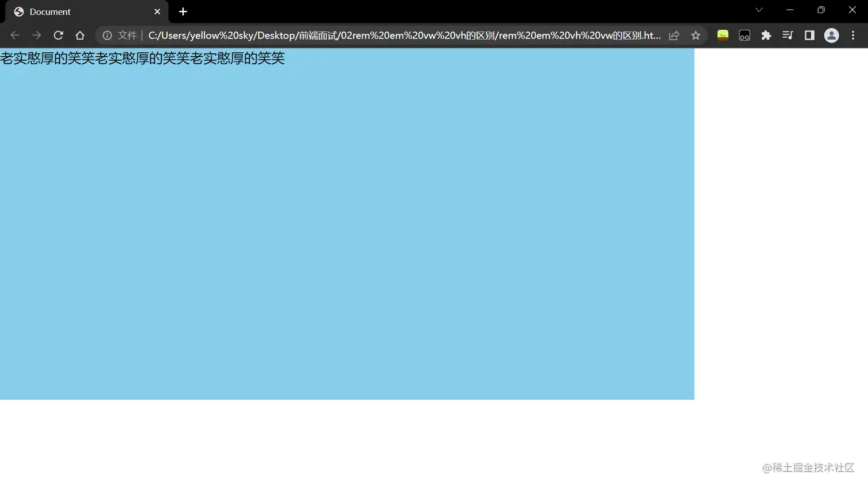868x487 pixels.
Task: Close the Document tab
Action: coord(157,11)
